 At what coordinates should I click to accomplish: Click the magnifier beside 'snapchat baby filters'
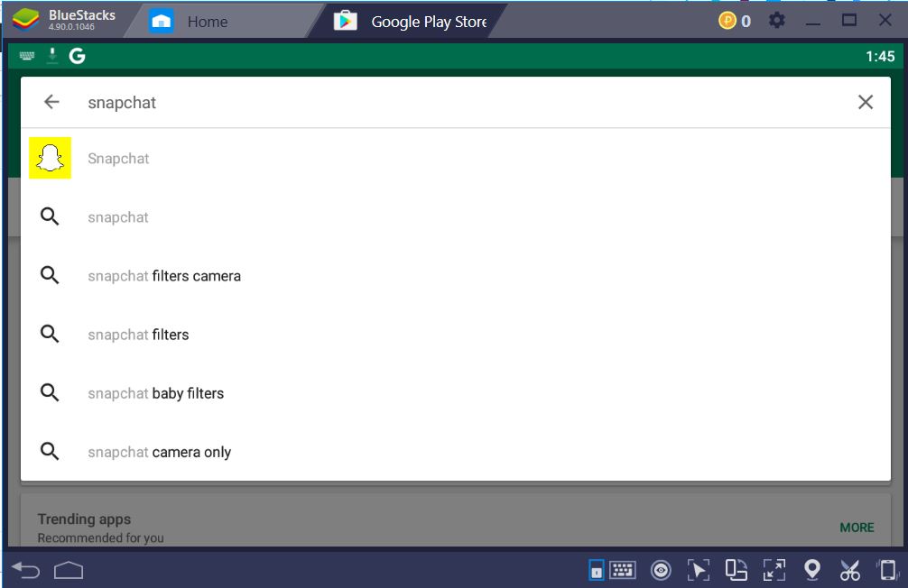(50, 392)
